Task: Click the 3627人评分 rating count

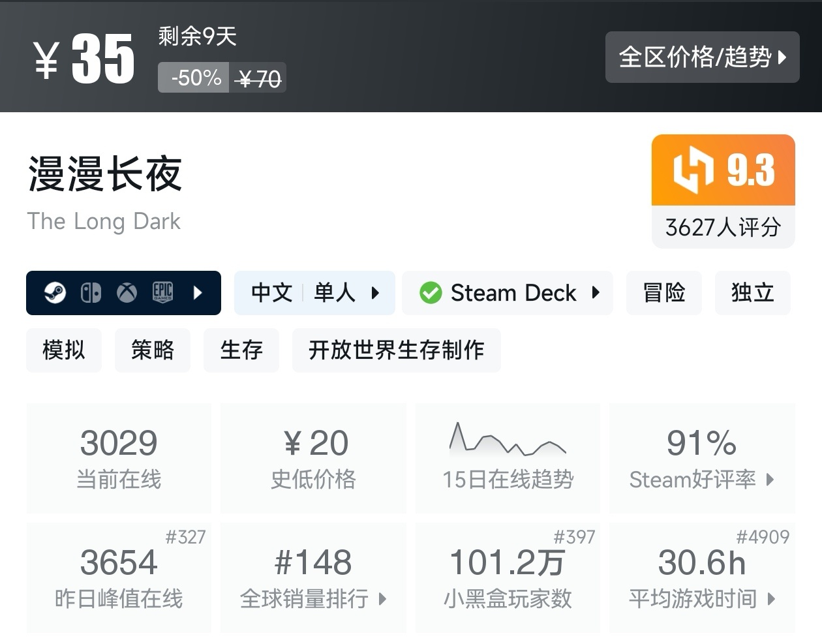Action: 723,227
